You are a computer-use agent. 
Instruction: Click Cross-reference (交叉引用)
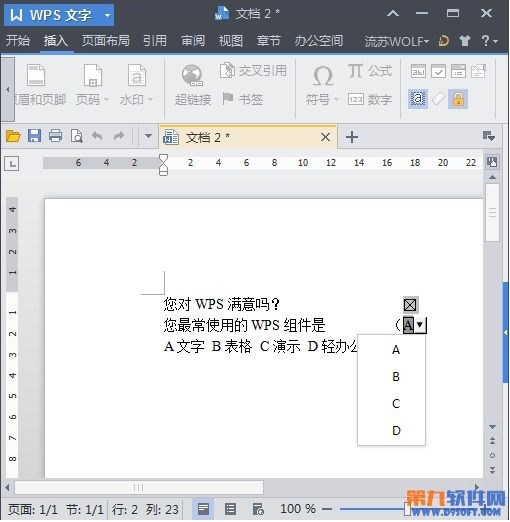[x=253, y=70]
